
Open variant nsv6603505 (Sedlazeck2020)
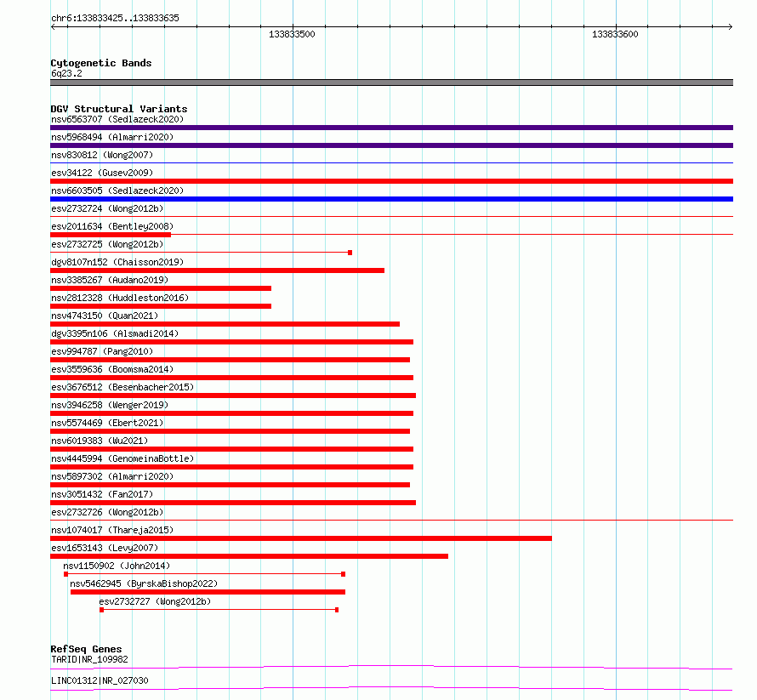coord(117,191)
